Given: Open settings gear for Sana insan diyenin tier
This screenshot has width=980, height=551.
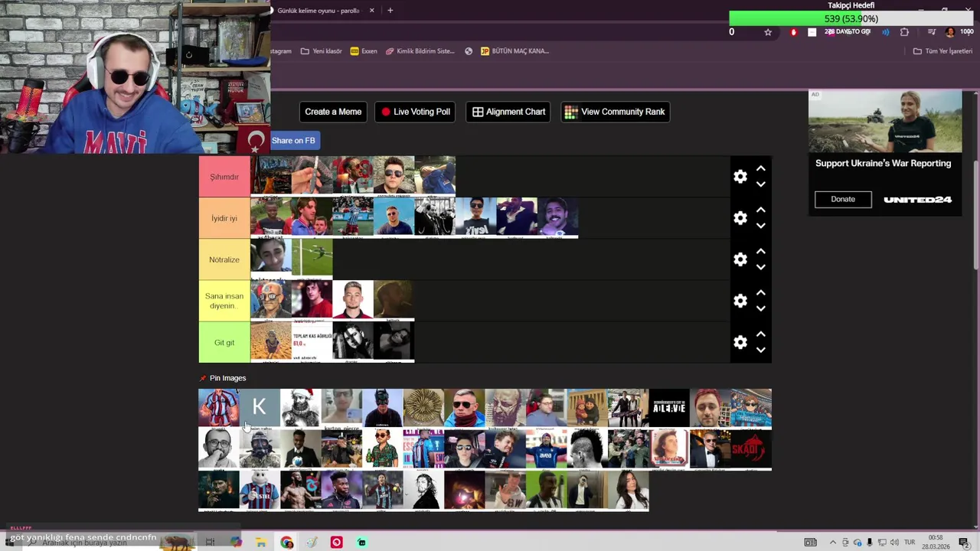Looking at the screenshot, I should coord(740,301).
